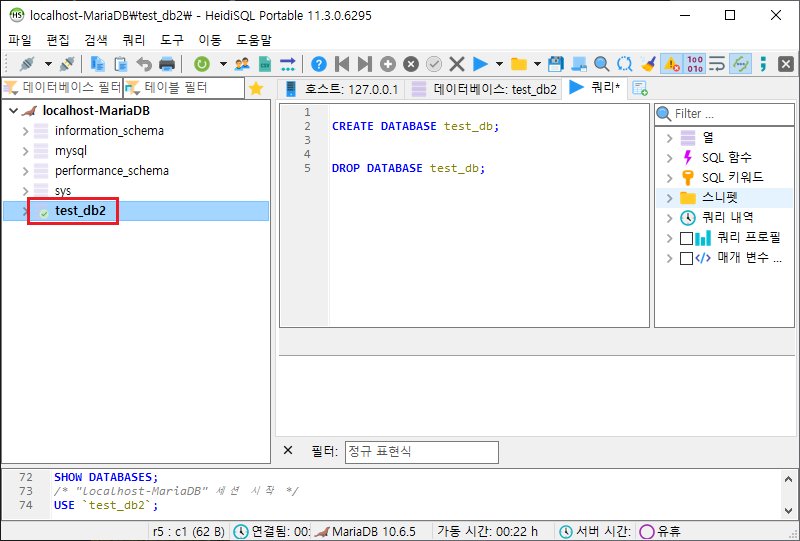Screen dimensions: 800x541
Task: Open the dropdown next to the folder icon
Action: tap(537, 64)
